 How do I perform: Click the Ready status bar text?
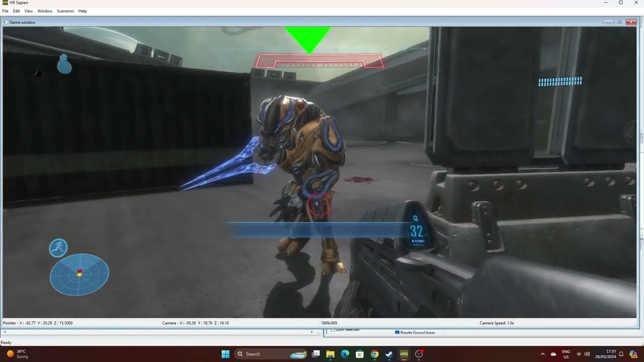tap(6, 342)
